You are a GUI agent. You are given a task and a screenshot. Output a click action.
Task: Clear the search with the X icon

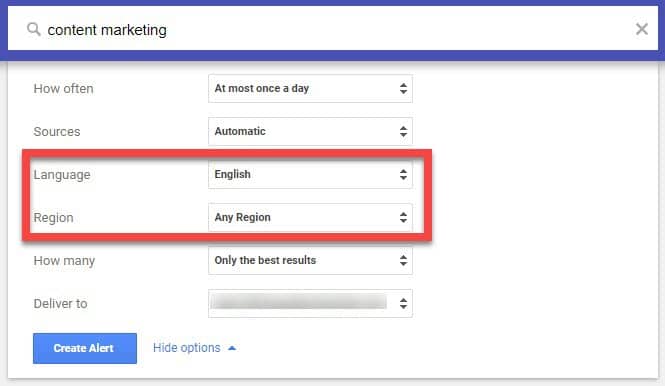[x=642, y=29]
